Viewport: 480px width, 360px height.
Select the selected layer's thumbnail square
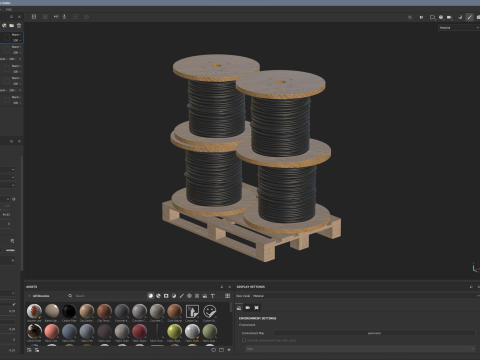(7, 37)
